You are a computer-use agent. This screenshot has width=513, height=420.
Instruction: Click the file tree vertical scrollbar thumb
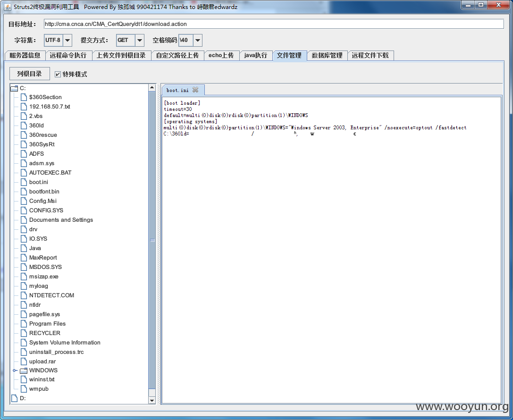[x=152, y=240]
